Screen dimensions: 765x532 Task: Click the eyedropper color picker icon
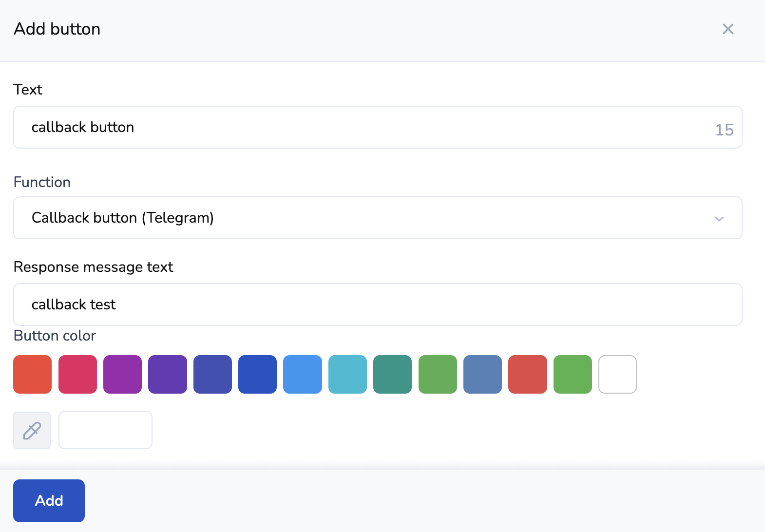(x=32, y=430)
